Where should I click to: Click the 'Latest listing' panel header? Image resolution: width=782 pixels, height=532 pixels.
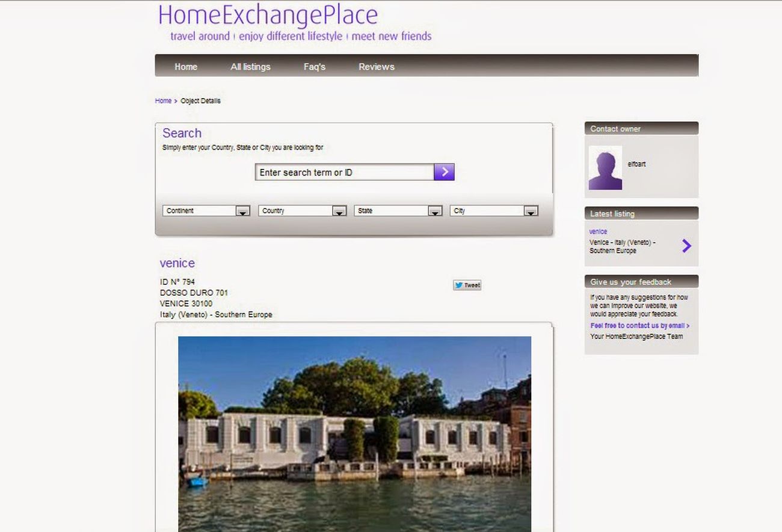pyautogui.click(x=641, y=213)
